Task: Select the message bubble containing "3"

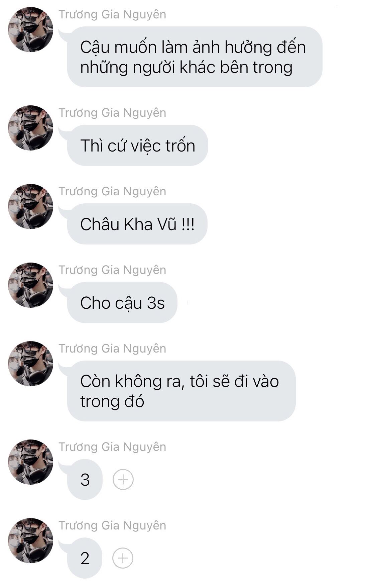Action: [85, 480]
